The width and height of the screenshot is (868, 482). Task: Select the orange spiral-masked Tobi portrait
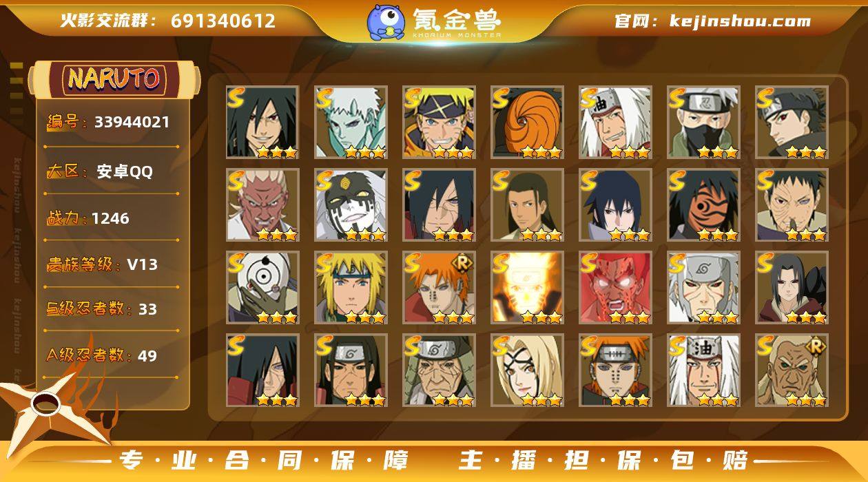point(527,123)
